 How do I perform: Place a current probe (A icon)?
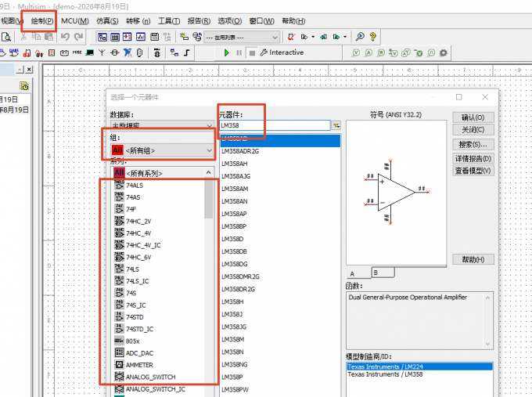click(x=368, y=52)
